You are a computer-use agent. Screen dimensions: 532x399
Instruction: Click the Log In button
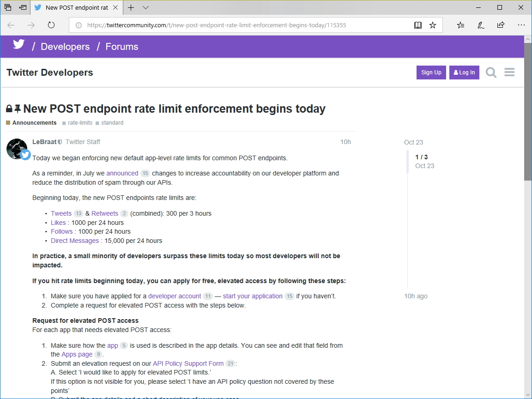(464, 73)
